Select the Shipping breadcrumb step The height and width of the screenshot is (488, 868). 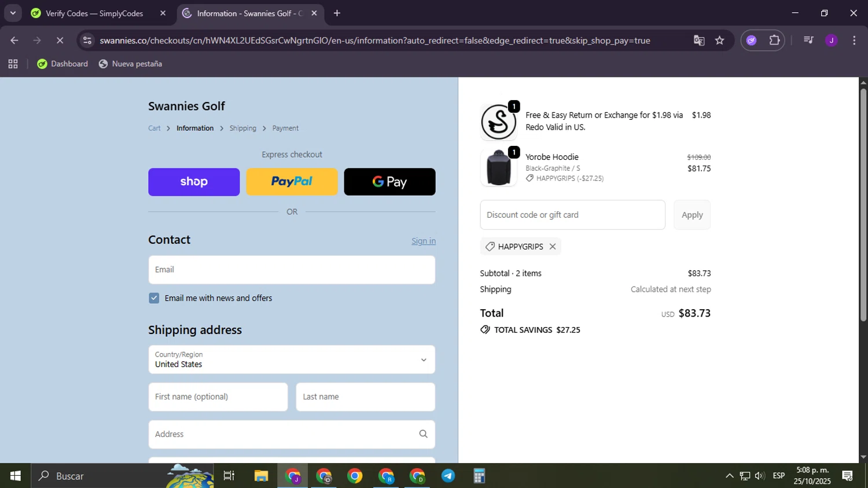(243, 128)
